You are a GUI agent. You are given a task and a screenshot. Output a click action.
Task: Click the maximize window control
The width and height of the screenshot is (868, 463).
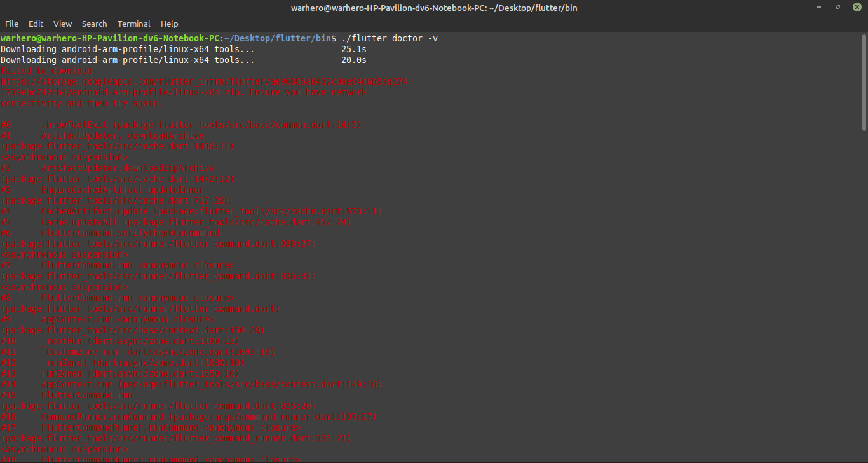837,7
